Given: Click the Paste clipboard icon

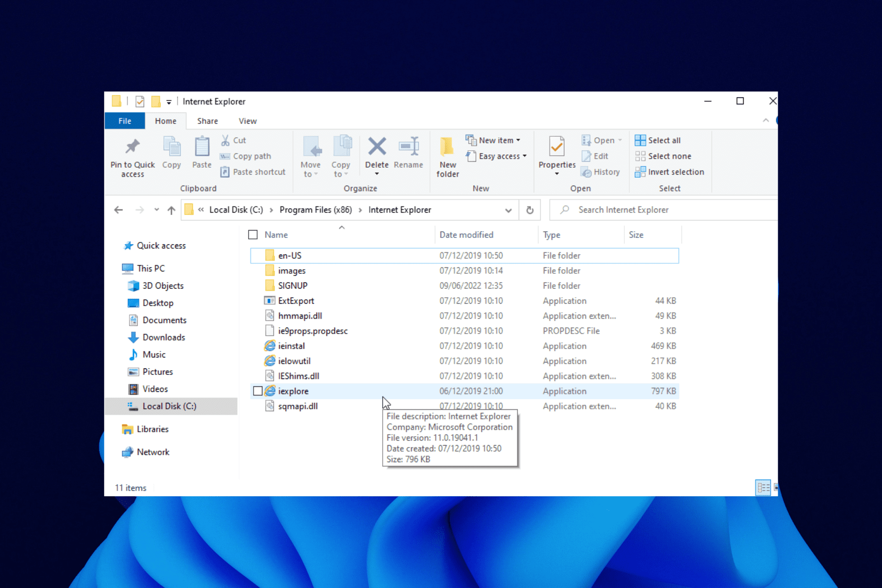Looking at the screenshot, I should click(202, 147).
